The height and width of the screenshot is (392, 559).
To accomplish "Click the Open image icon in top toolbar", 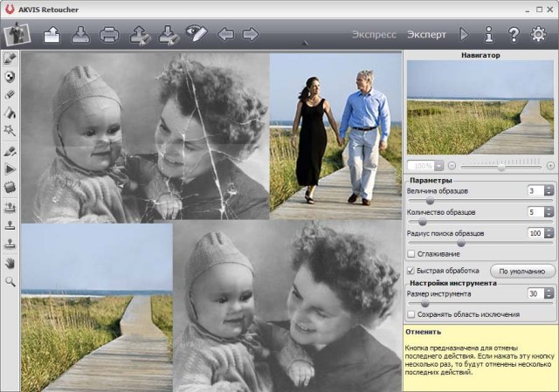I will [x=51, y=35].
